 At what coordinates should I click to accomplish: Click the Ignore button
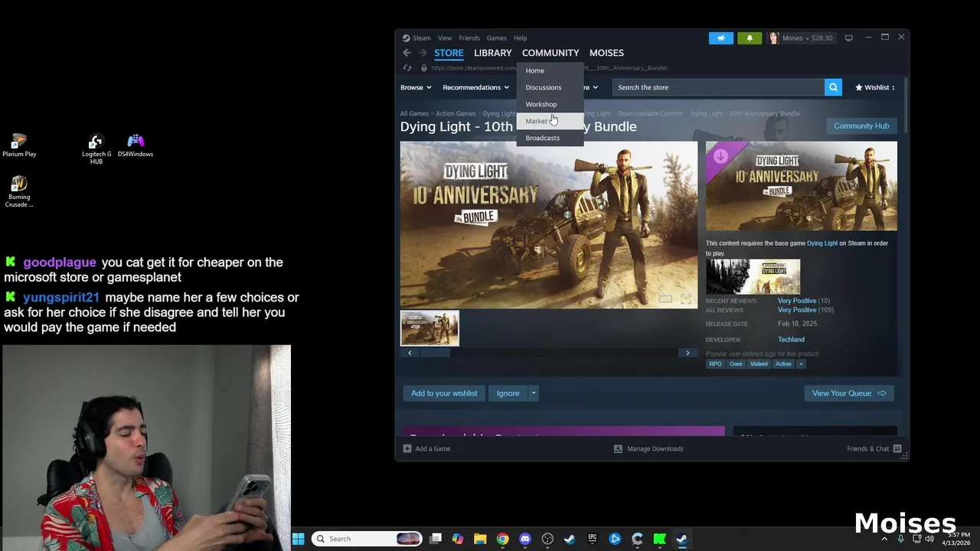click(x=508, y=393)
